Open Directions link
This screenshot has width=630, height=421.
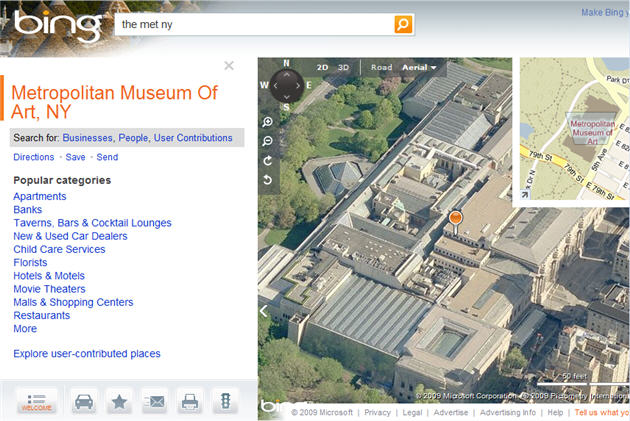coord(34,157)
